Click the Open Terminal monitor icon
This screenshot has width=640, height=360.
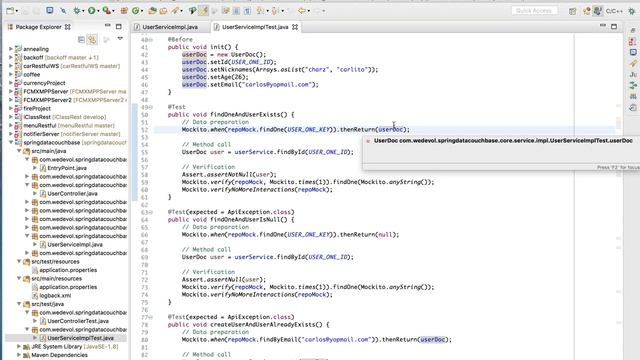tap(49, 10)
